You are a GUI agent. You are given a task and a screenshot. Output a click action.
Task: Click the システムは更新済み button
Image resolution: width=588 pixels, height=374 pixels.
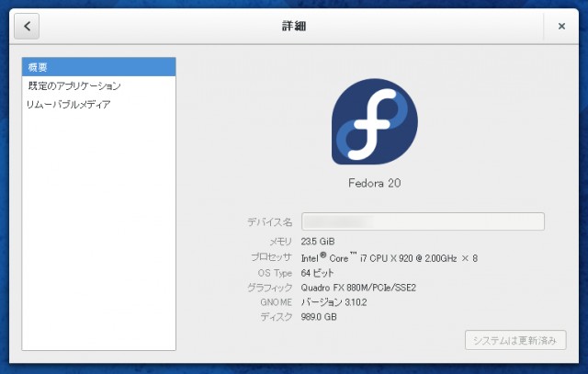[x=515, y=340]
